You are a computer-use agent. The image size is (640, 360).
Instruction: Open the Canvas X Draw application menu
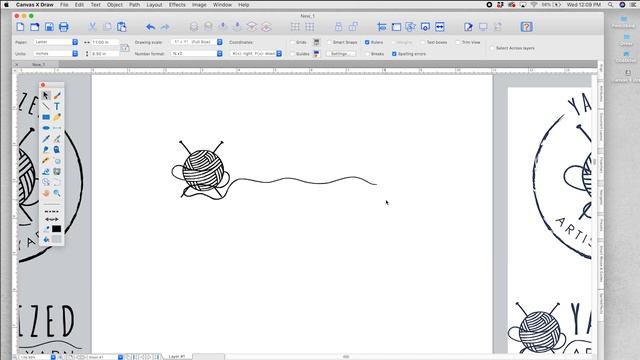(x=35, y=5)
